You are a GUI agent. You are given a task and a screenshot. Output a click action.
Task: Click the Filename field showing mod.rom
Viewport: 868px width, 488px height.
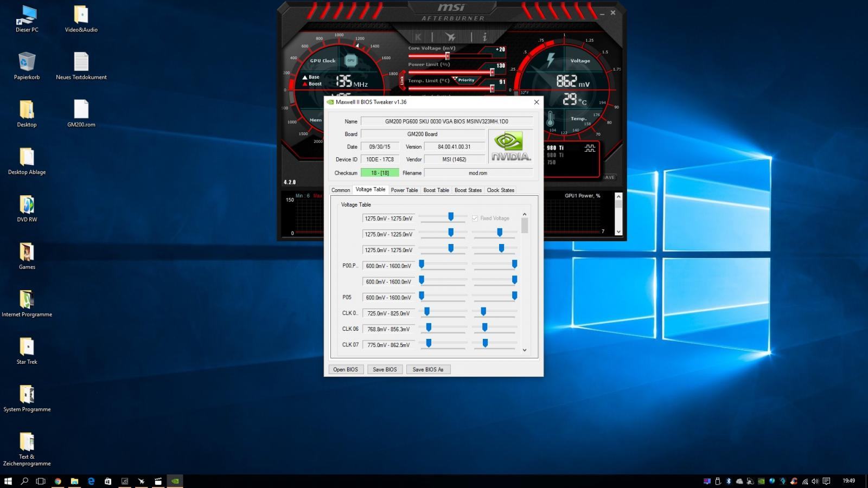tap(478, 173)
